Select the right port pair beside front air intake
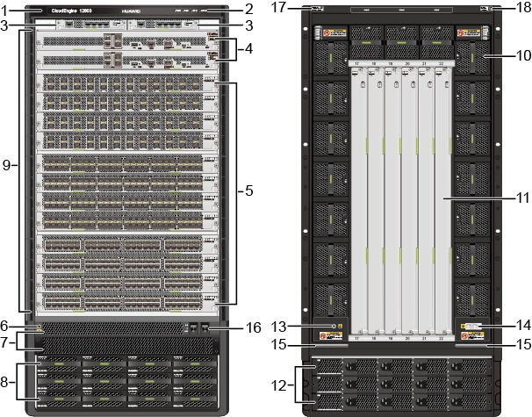532x417 pixels. (x=205, y=327)
